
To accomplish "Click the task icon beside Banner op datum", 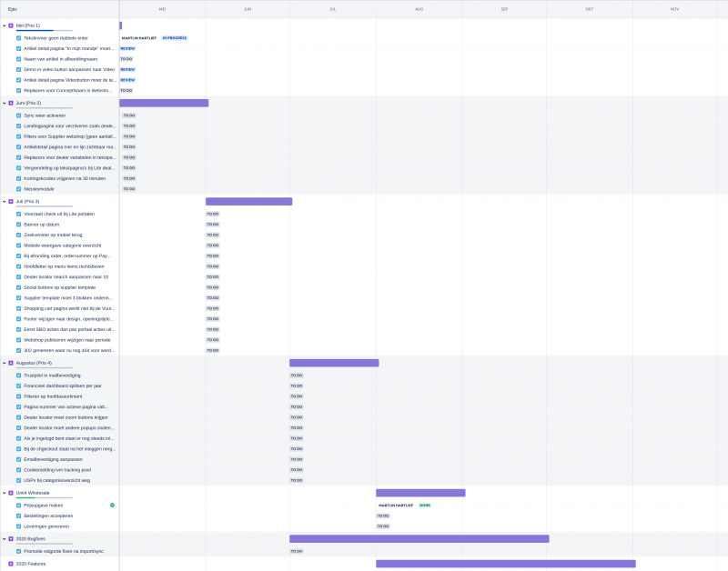I will pyautogui.click(x=18, y=224).
